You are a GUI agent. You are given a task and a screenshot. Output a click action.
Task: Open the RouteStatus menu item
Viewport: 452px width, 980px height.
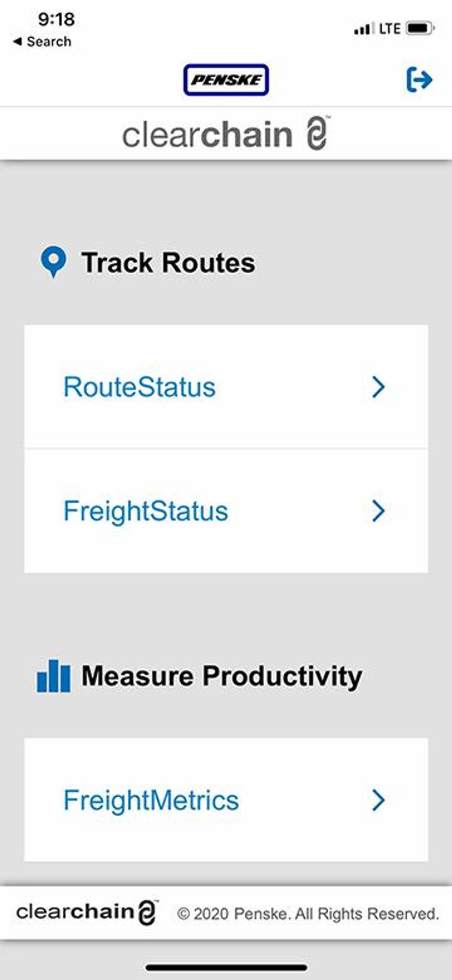click(x=139, y=387)
